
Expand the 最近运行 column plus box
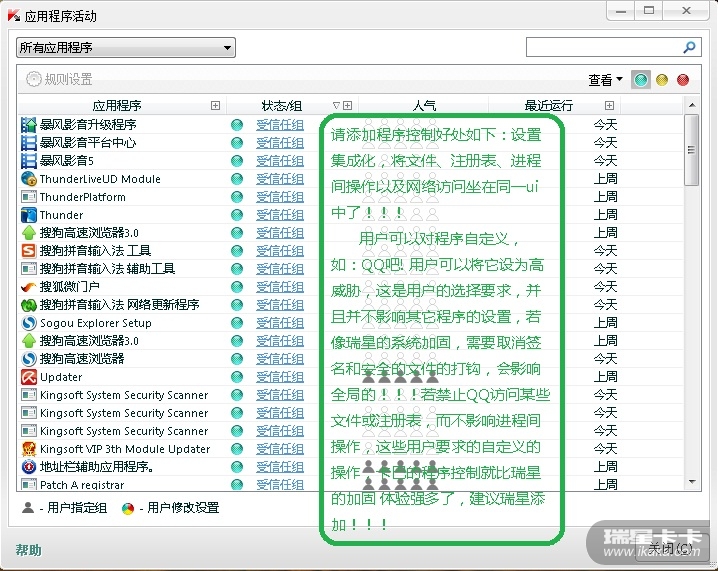(x=609, y=106)
